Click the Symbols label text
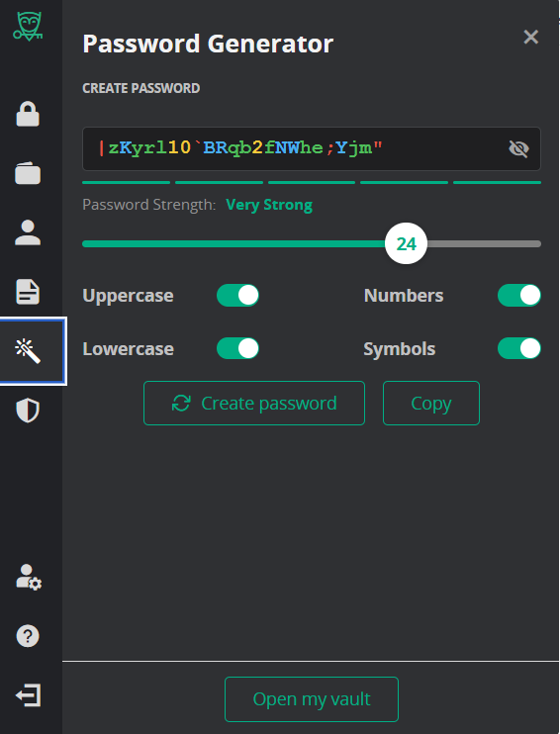This screenshot has height=734, width=560. coord(400,349)
